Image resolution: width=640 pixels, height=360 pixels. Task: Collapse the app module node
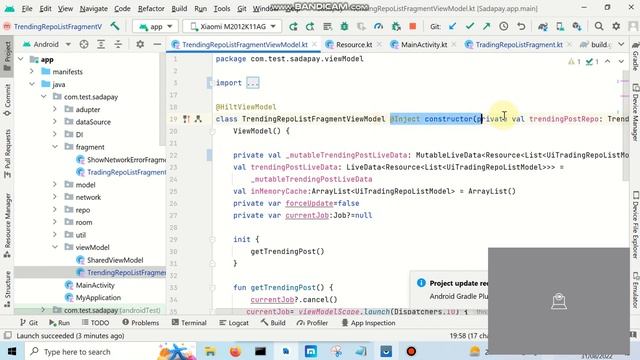tap(21, 59)
